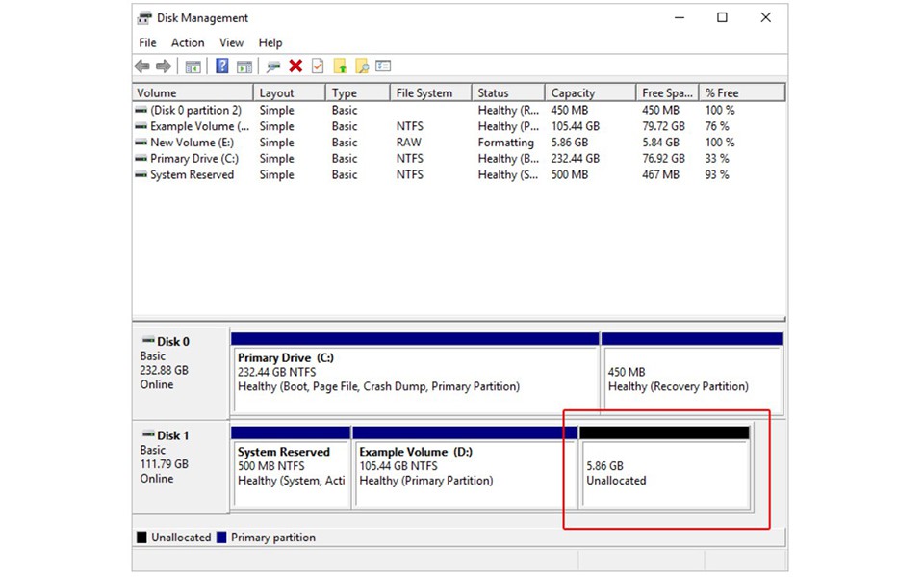This screenshot has height=577, width=924.
Task: Open the View menu
Action: pos(231,43)
